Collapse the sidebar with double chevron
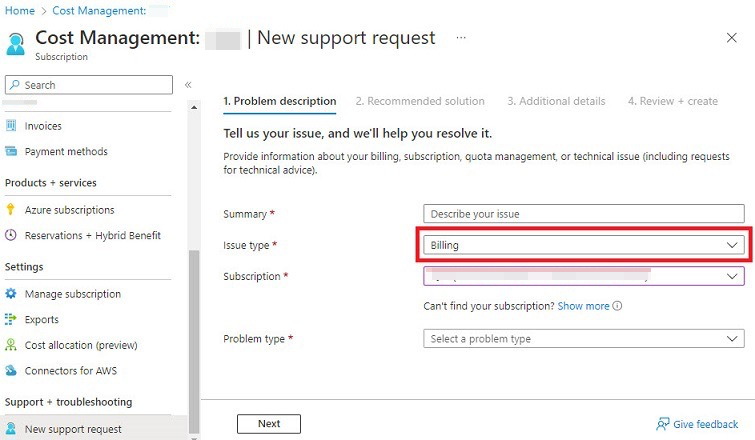Image resolution: width=755 pixels, height=440 pixels. pos(188,85)
